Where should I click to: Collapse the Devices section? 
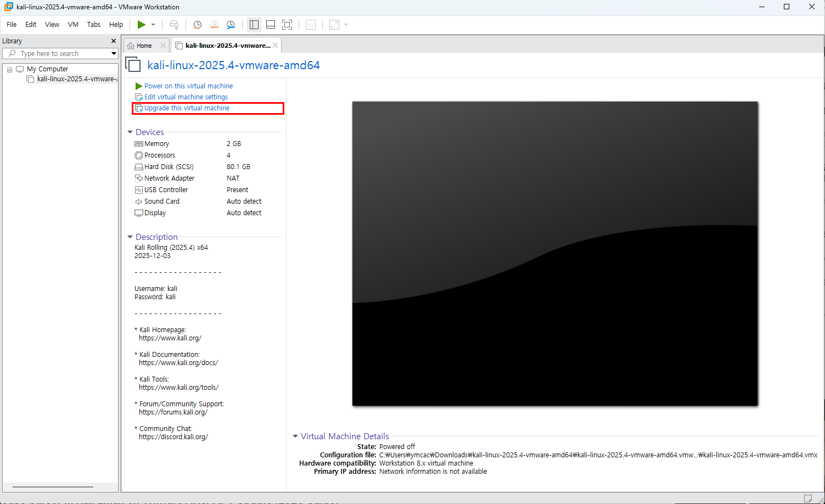pos(130,132)
